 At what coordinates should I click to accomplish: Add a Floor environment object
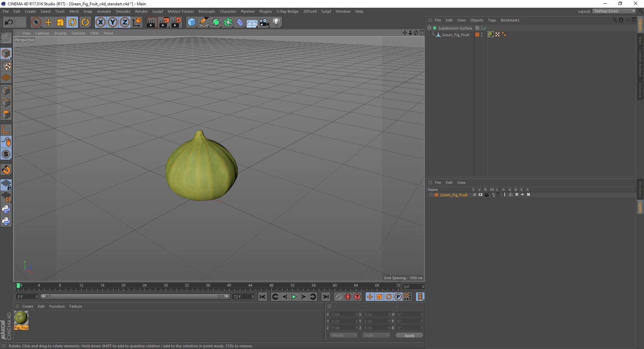point(252,22)
